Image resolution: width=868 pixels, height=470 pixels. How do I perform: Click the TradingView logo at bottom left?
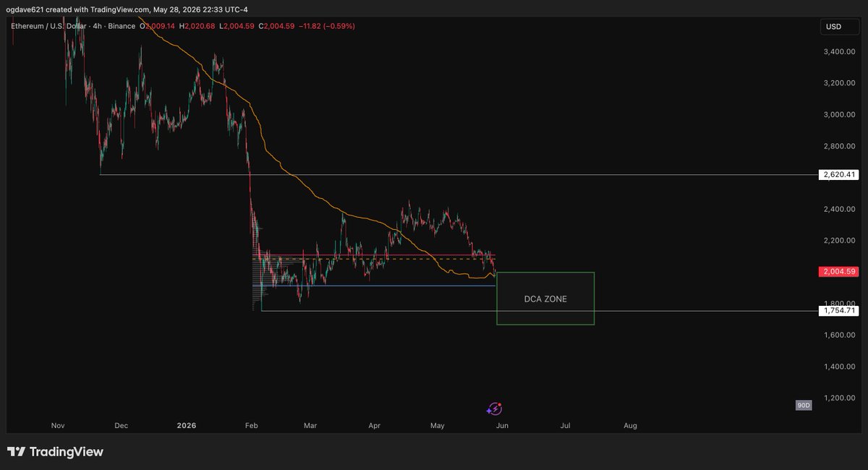[55, 452]
